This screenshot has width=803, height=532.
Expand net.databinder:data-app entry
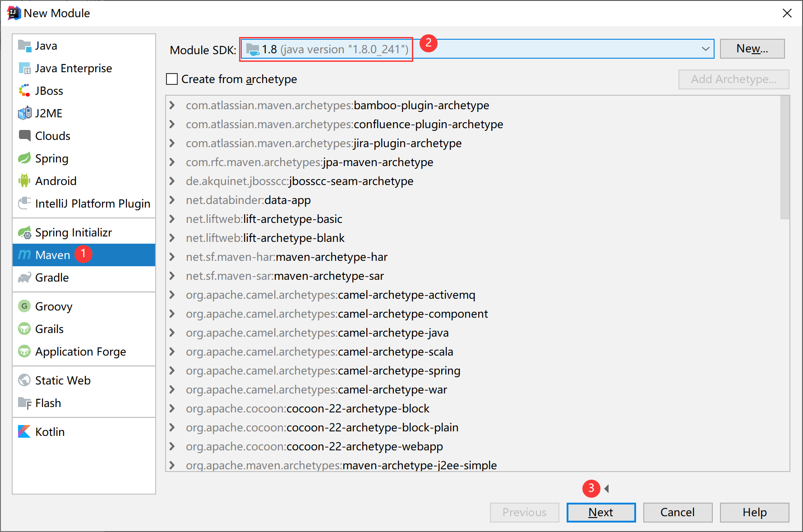(172, 200)
